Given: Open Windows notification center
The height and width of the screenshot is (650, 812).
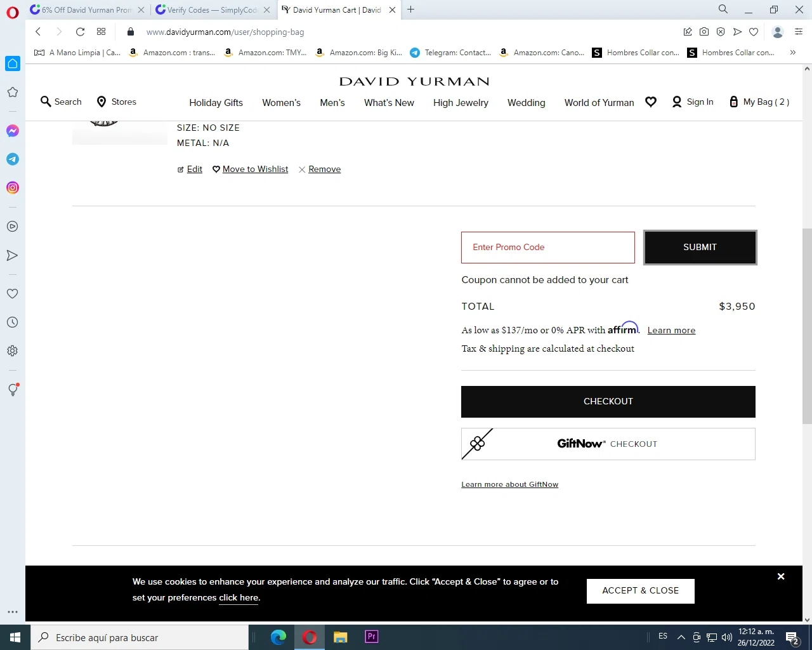Looking at the screenshot, I should [792, 637].
